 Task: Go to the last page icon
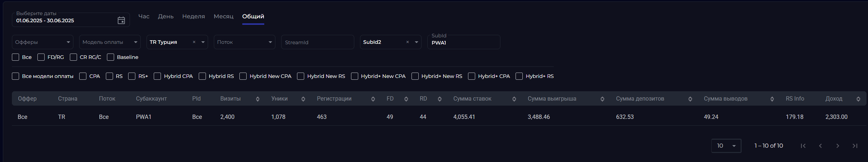855,146
